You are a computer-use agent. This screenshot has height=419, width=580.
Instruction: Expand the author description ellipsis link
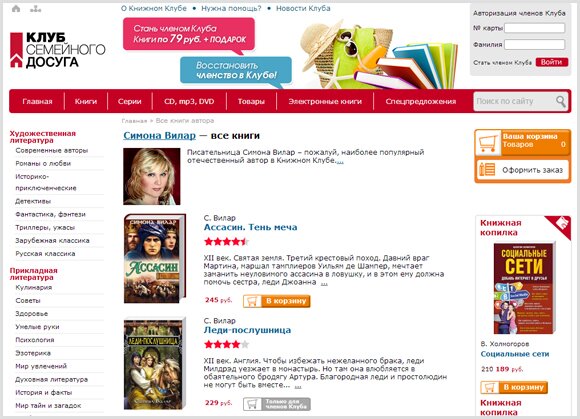click(340, 162)
